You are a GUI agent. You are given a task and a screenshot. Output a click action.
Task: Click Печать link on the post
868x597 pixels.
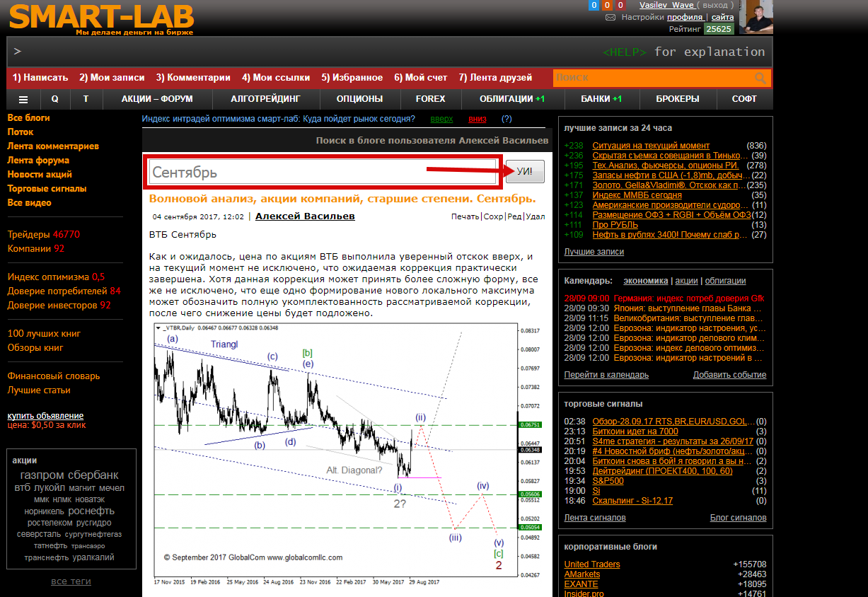(x=465, y=216)
